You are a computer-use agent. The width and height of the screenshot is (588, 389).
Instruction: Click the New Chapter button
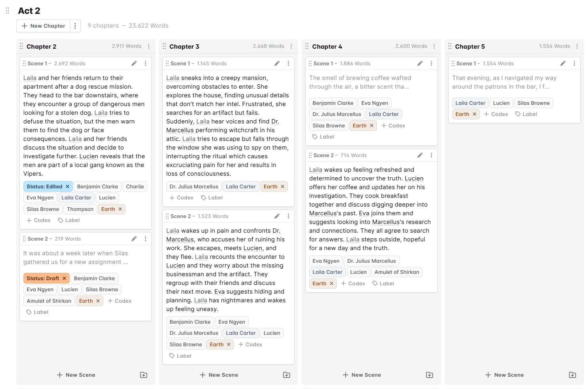[43, 26]
